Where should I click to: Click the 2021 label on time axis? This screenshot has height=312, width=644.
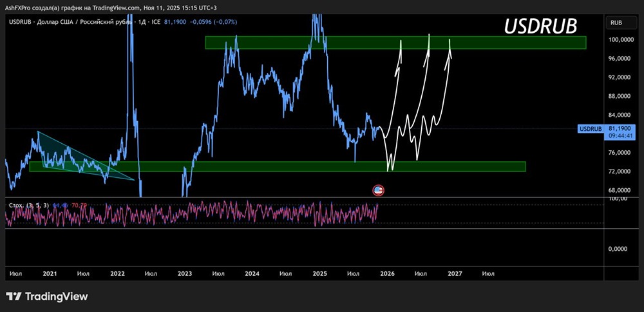(x=50, y=273)
